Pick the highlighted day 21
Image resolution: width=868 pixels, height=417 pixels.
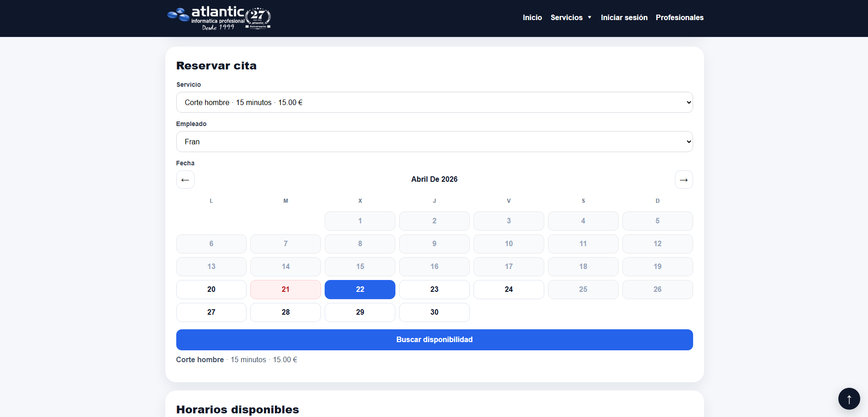285,290
